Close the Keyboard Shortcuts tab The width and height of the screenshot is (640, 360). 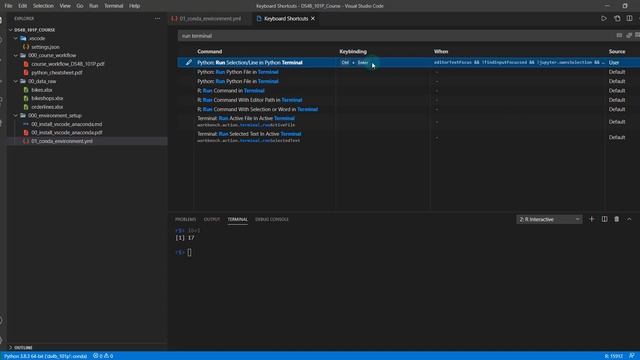click(x=313, y=18)
